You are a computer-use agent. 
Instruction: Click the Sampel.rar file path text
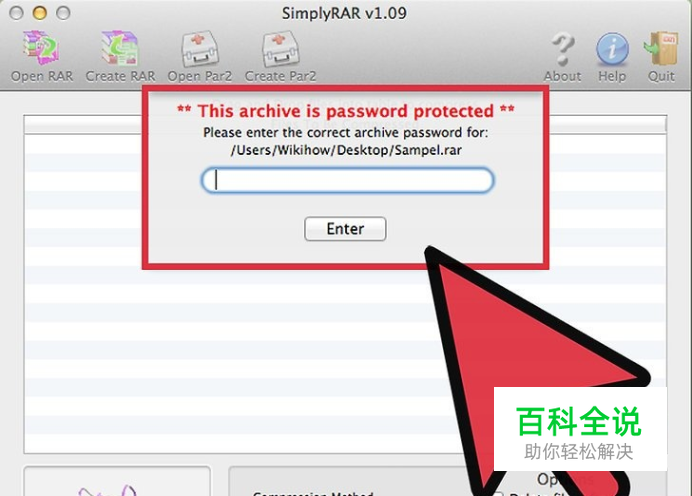(x=346, y=150)
